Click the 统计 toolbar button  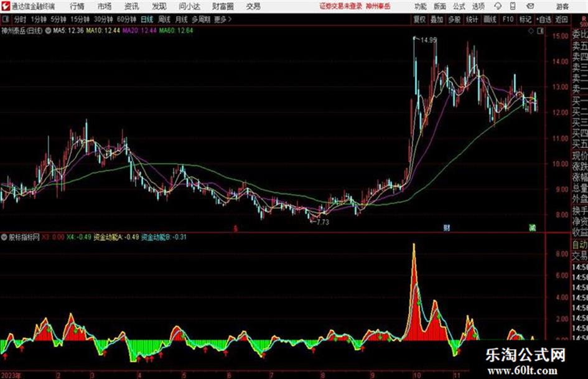coord(472,19)
